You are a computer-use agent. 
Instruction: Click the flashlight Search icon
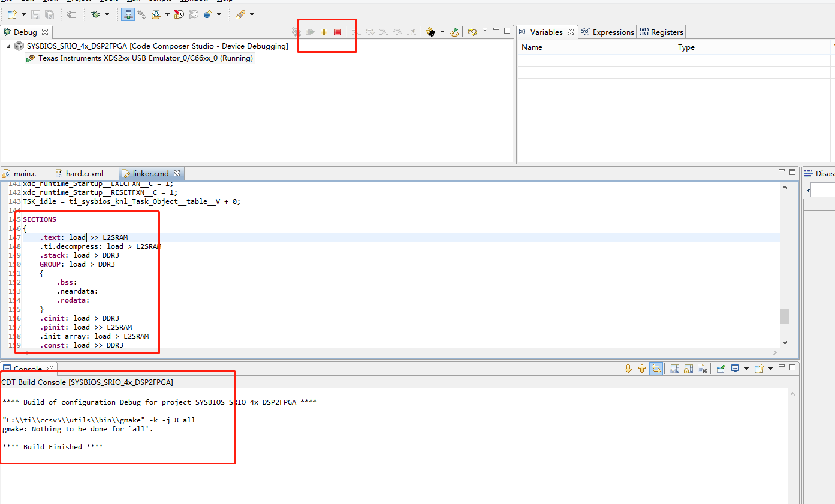click(240, 14)
